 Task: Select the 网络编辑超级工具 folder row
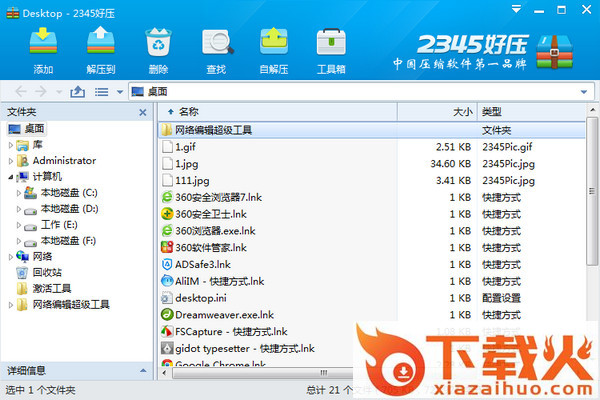[372, 130]
